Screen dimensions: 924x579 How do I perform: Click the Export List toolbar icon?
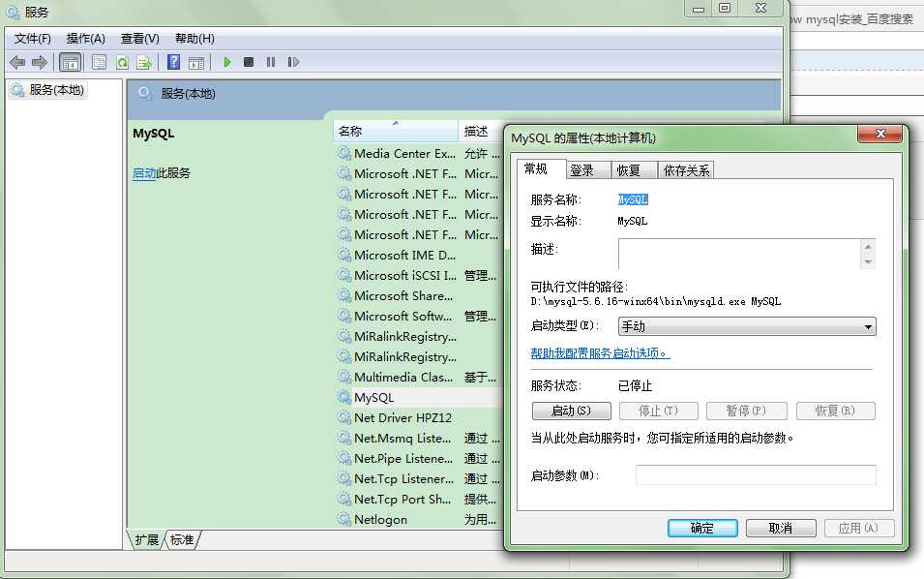[144, 62]
